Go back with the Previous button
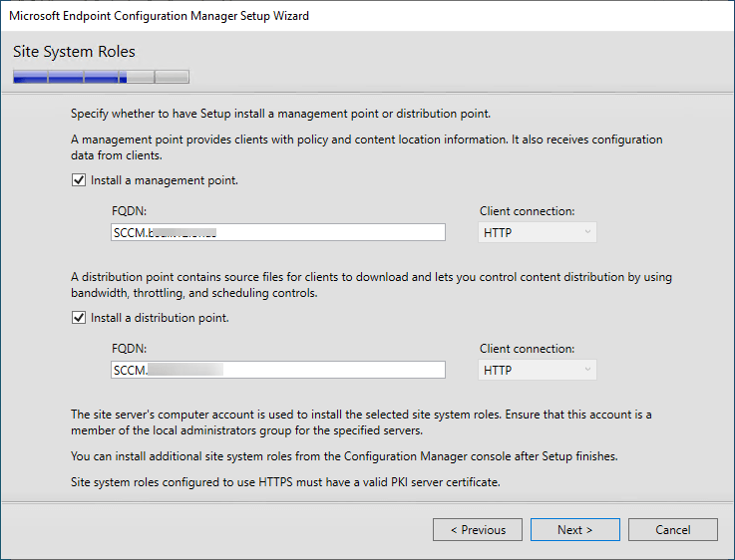The height and width of the screenshot is (560, 735). (x=478, y=529)
